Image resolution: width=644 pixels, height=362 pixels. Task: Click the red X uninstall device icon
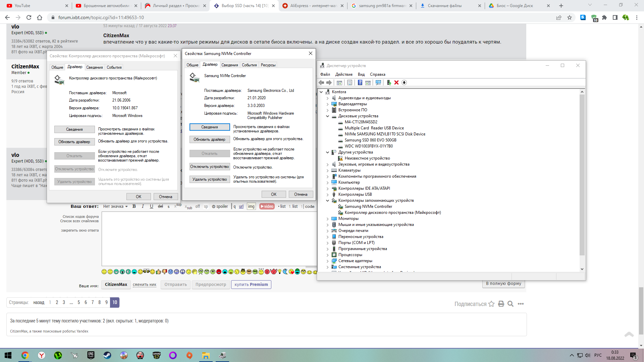tap(396, 82)
